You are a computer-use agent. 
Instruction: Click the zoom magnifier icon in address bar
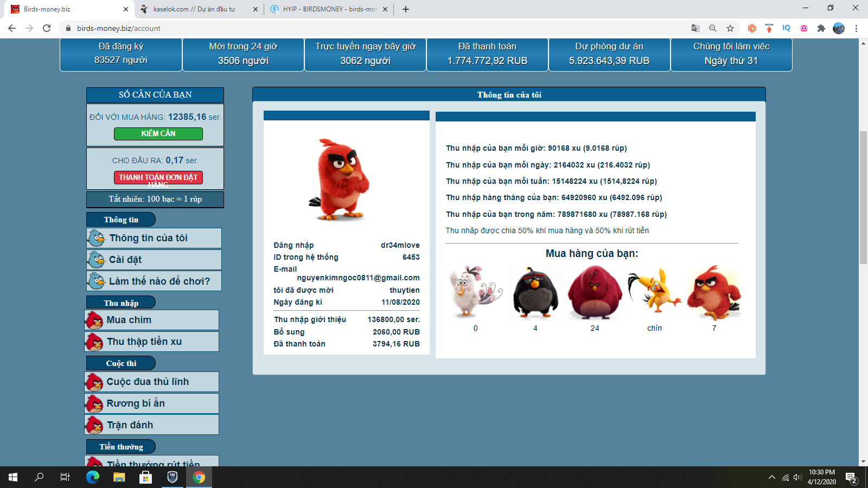713,28
